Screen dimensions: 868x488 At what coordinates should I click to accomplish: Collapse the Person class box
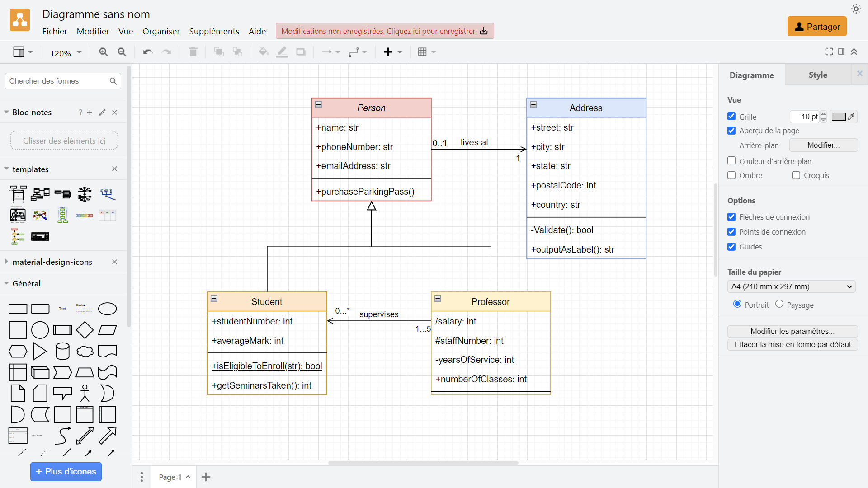pyautogui.click(x=318, y=105)
